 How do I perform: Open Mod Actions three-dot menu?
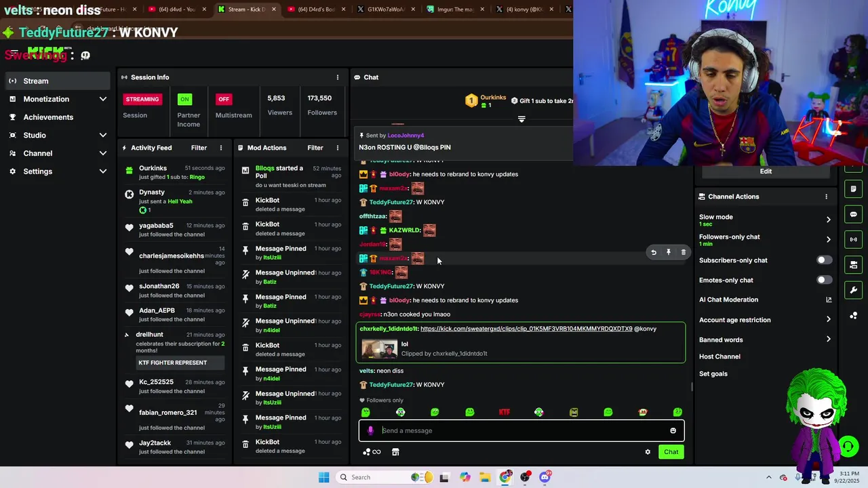pyautogui.click(x=338, y=148)
